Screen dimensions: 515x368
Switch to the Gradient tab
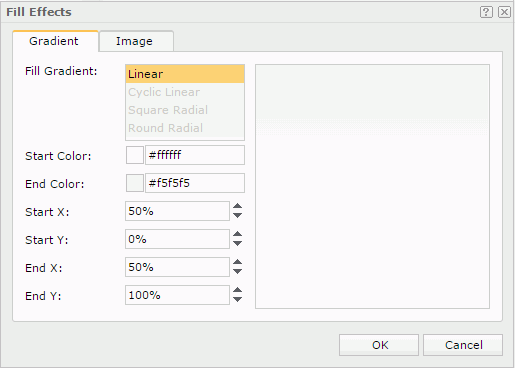pyautogui.click(x=55, y=41)
